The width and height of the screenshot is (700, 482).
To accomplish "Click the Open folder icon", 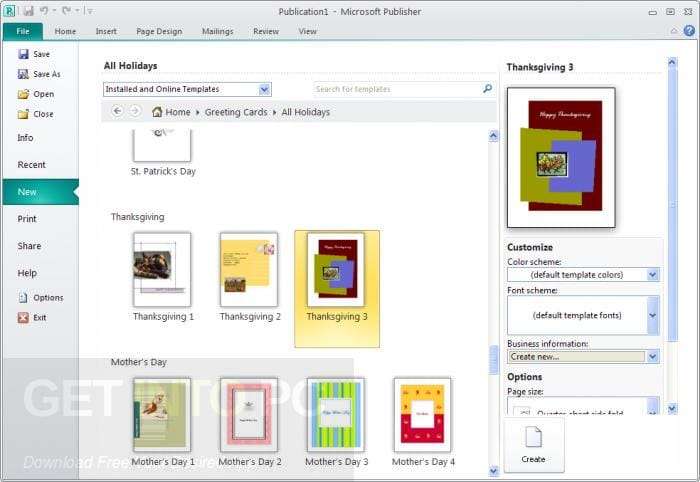I will click(23, 94).
